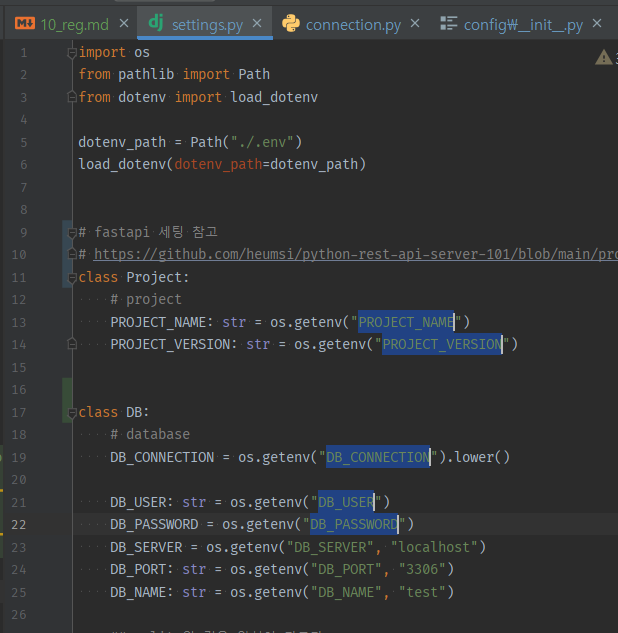618x633 pixels.
Task: Open the warning inspections indicator
Action: [603, 57]
